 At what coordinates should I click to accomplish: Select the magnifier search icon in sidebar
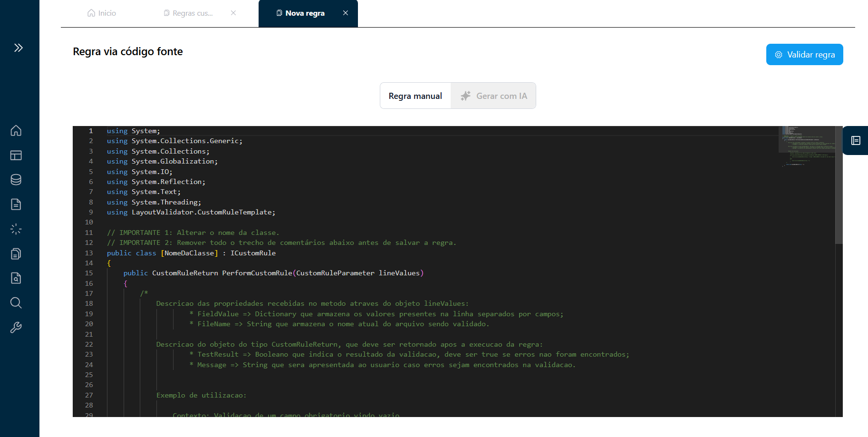16,303
